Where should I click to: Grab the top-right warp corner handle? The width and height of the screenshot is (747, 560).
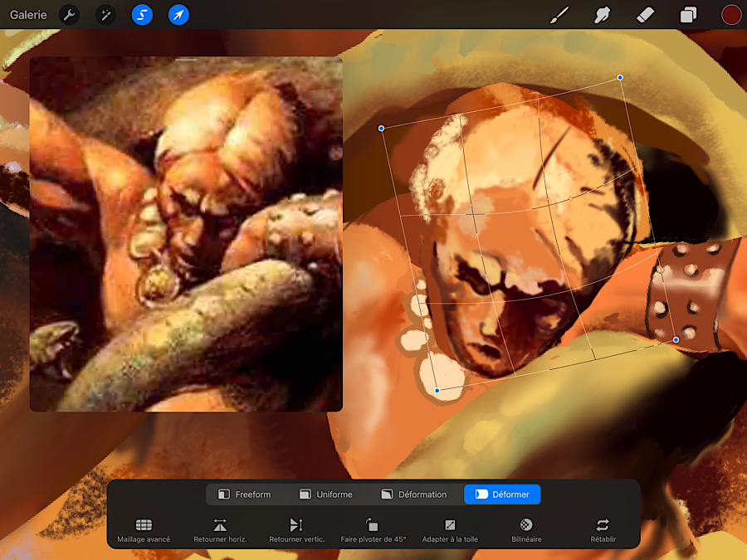click(620, 77)
